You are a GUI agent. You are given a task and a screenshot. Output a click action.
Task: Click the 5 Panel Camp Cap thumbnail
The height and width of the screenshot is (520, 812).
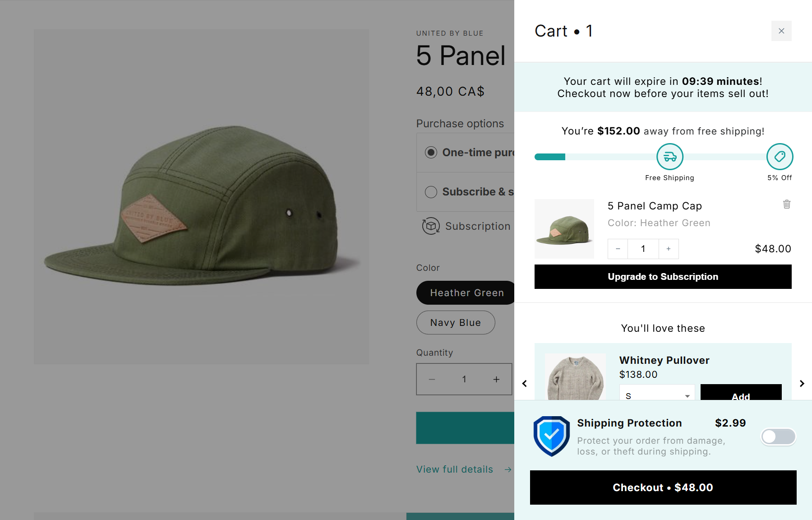pos(564,229)
